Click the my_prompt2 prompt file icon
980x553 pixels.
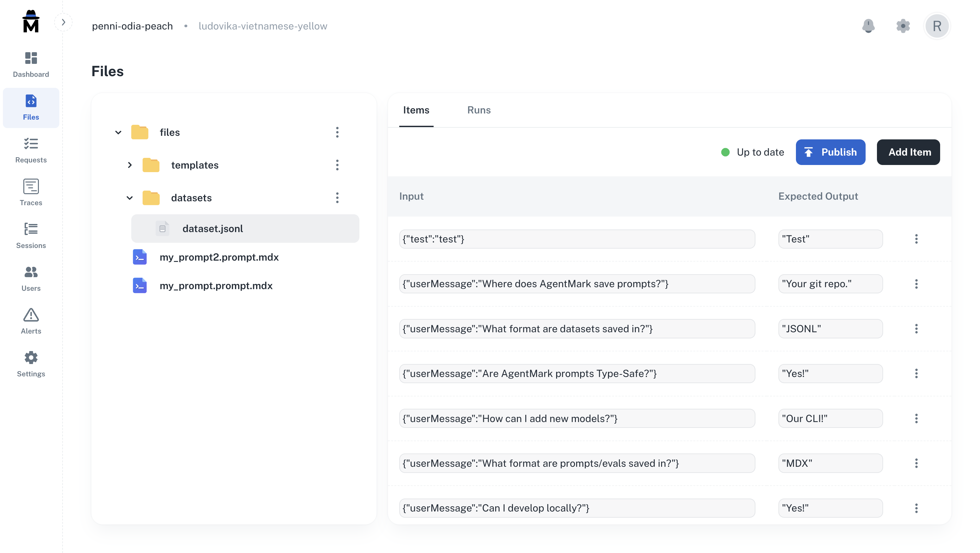[x=140, y=257]
